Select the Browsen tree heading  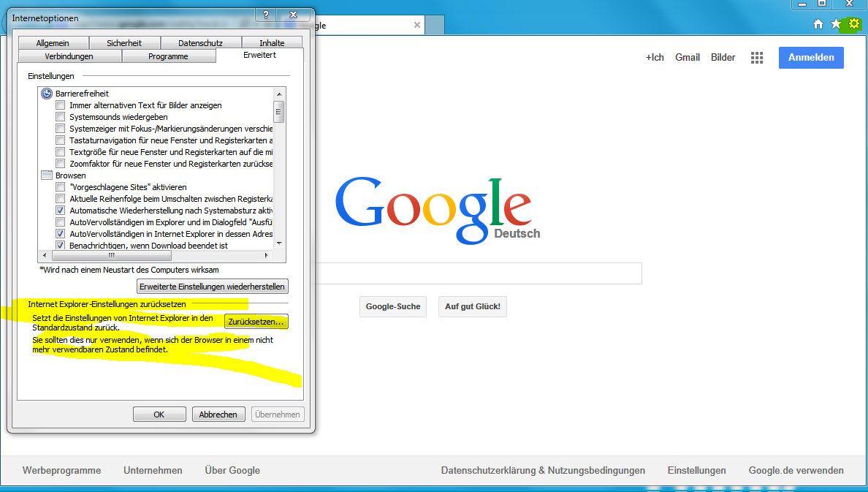70,175
